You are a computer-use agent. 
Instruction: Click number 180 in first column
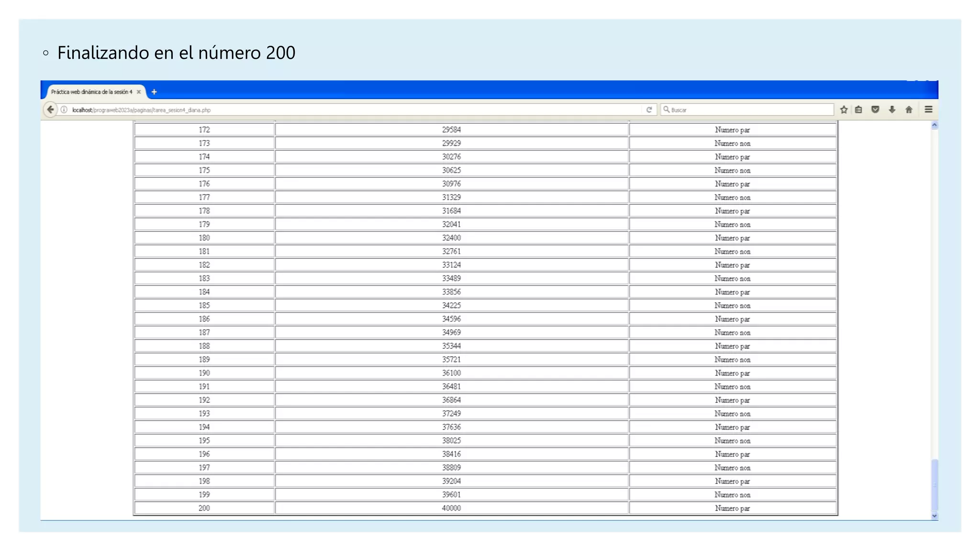[x=204, y=238]
